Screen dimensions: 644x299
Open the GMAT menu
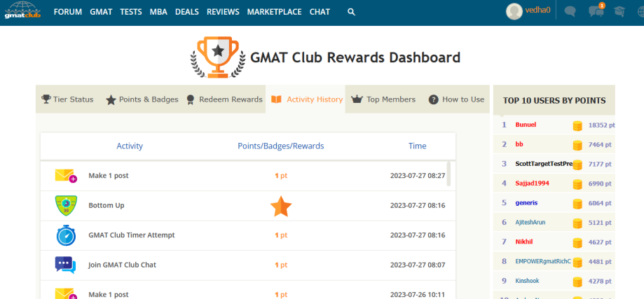[101, 12]
